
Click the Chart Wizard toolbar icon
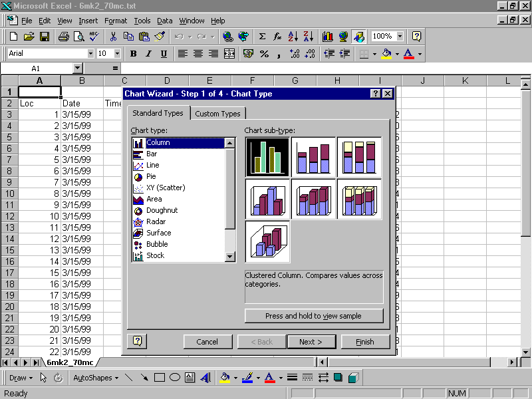pyautogui.click(x=327, y=37)
